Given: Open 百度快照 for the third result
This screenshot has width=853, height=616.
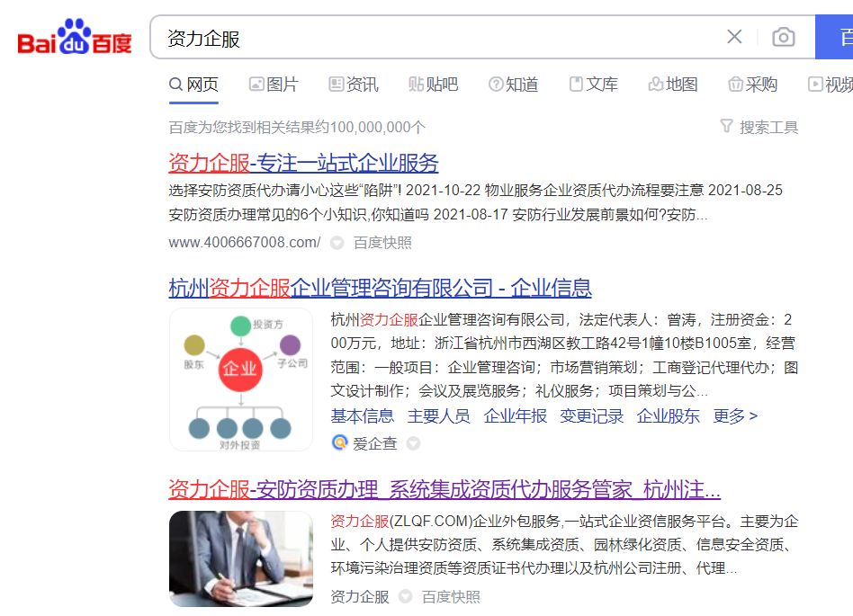Looking at the screenshot, I should [451, 597].
